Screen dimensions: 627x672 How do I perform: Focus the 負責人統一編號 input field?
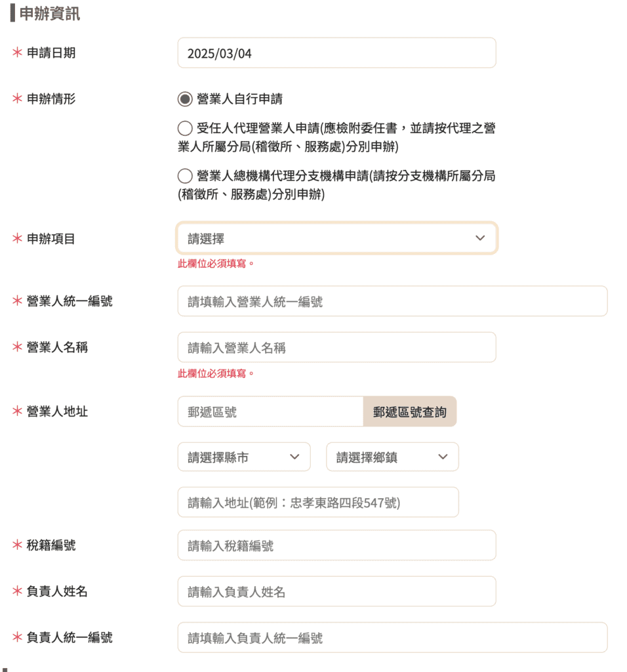click(392, 638)
